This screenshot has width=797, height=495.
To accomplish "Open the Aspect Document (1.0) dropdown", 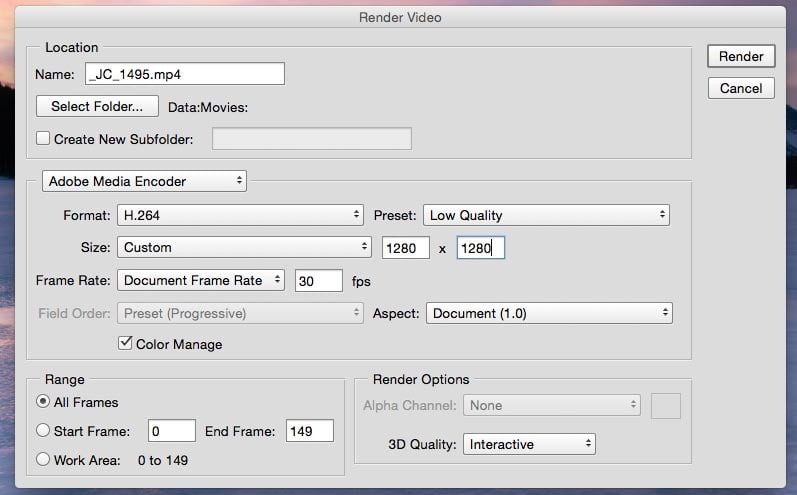I will [x=549, y=313].
